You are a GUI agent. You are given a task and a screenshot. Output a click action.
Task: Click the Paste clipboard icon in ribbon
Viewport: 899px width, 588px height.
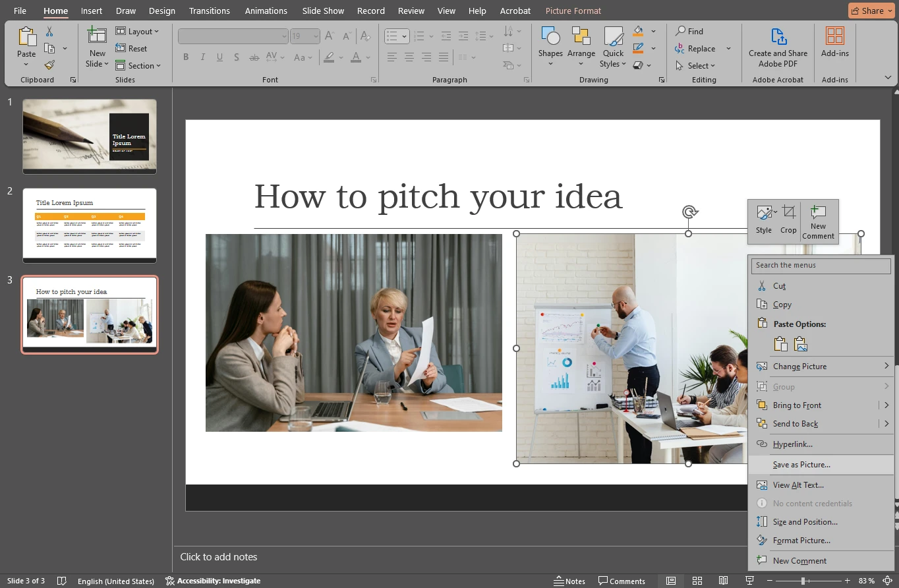coord(26,36)
